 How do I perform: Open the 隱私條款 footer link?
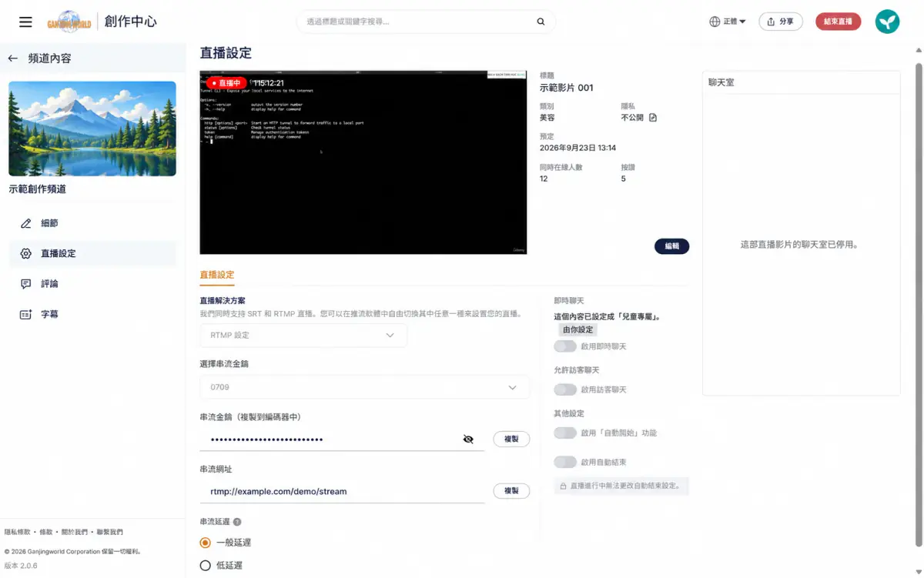[x=18, y=533]
